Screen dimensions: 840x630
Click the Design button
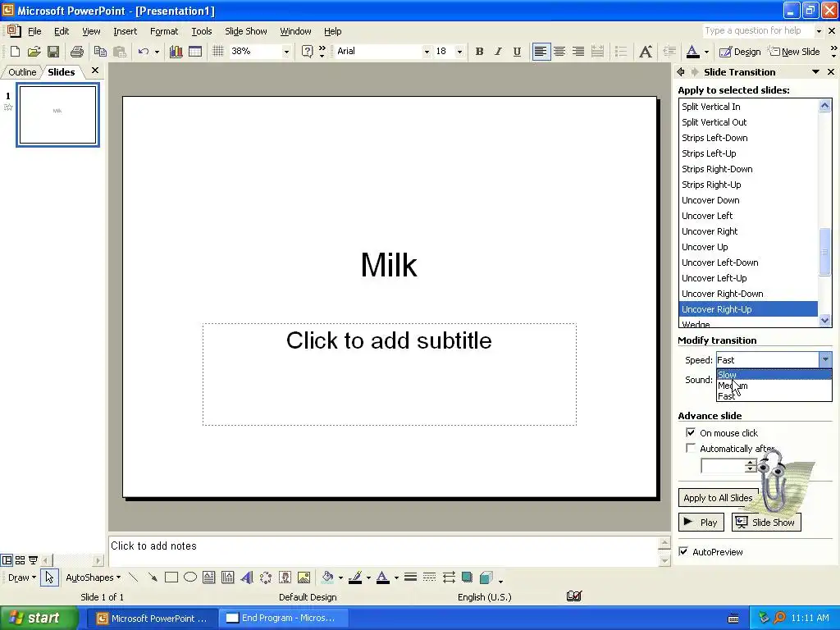(740, 52)
